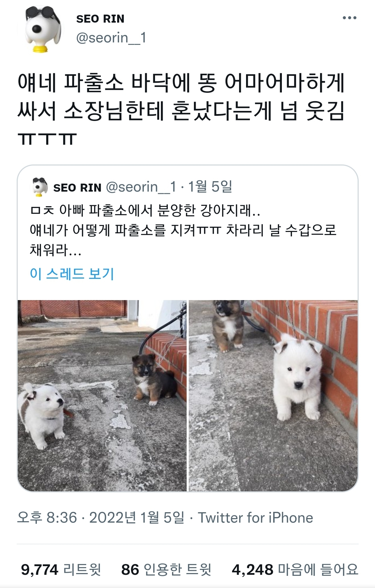Click the quoted tweet's 1월 5일 date
The image size is (375, 588).
click(210, 187)
